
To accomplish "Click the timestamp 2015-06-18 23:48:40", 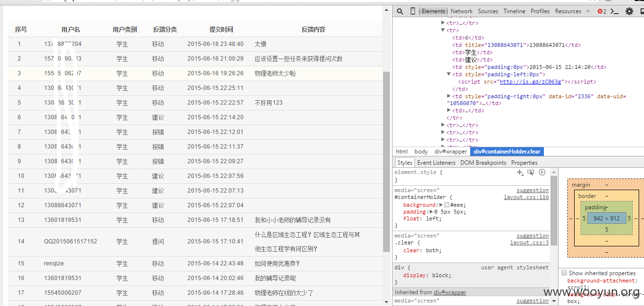I will (215, 44).
